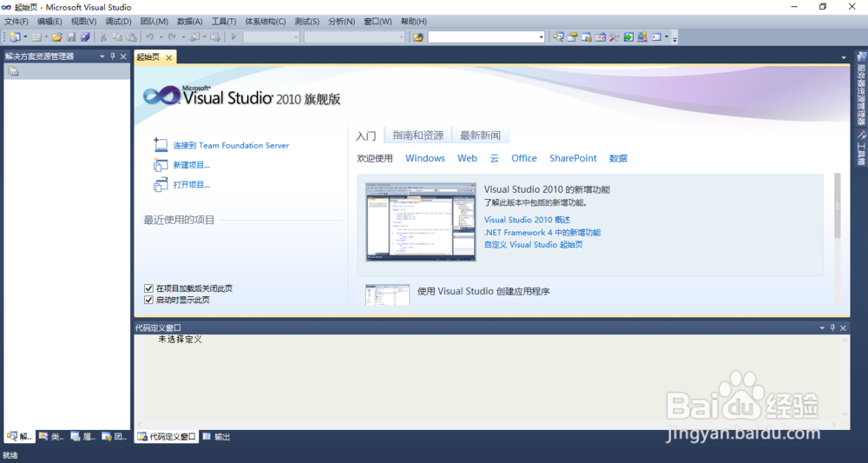Click the Find in Files icon
The image size is (868, 463).
point(418,37)
